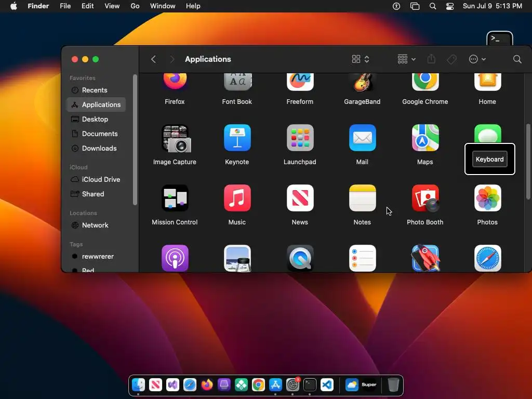Open the icon view switcher dropdown
Screen dimensions: 532x399
click(361, 59)
